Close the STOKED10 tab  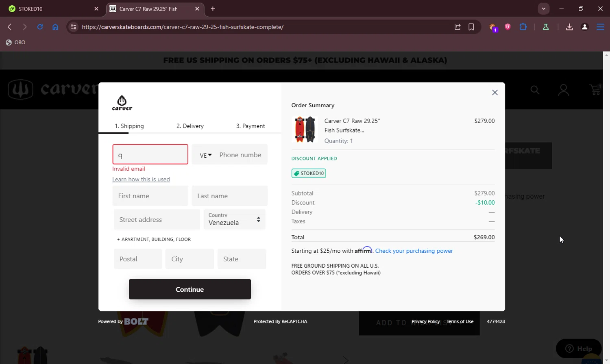[96, 9]
